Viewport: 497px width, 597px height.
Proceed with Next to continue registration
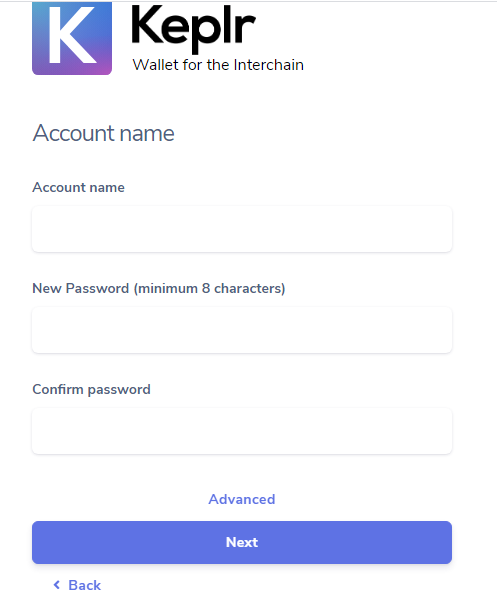coord(242,542)
